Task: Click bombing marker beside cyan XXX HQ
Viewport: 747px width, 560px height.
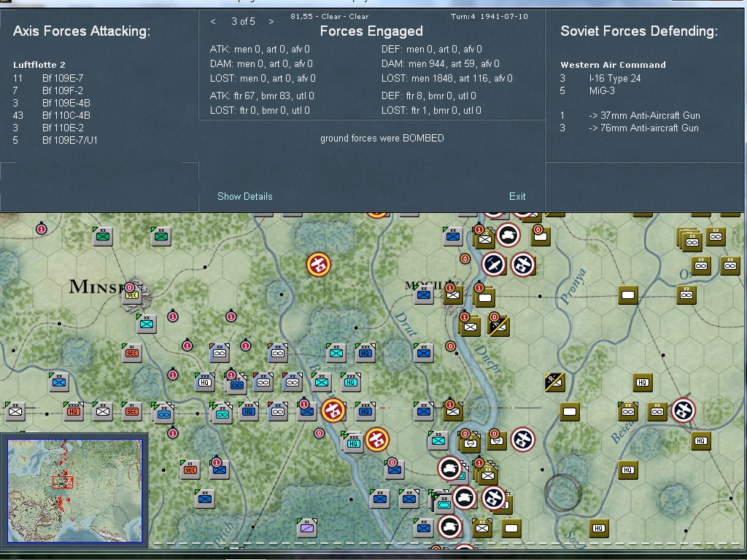Action: coord(377,440)
